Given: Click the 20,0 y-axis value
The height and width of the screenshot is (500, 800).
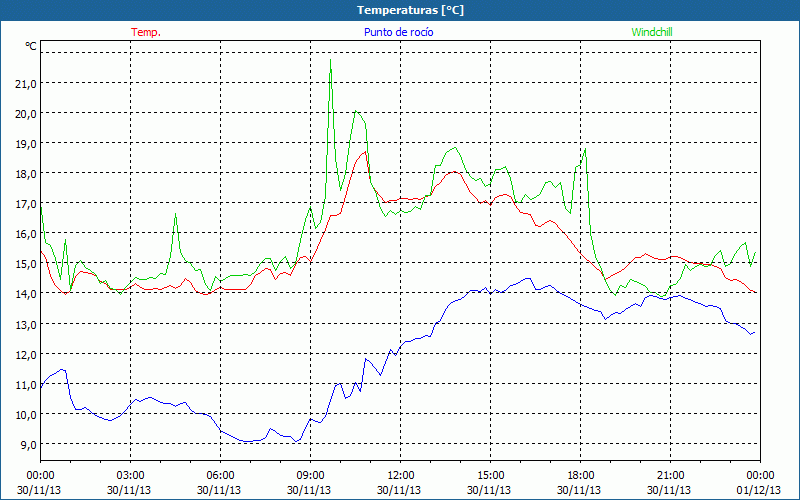Looking at the screenshot, I should 26,114.
